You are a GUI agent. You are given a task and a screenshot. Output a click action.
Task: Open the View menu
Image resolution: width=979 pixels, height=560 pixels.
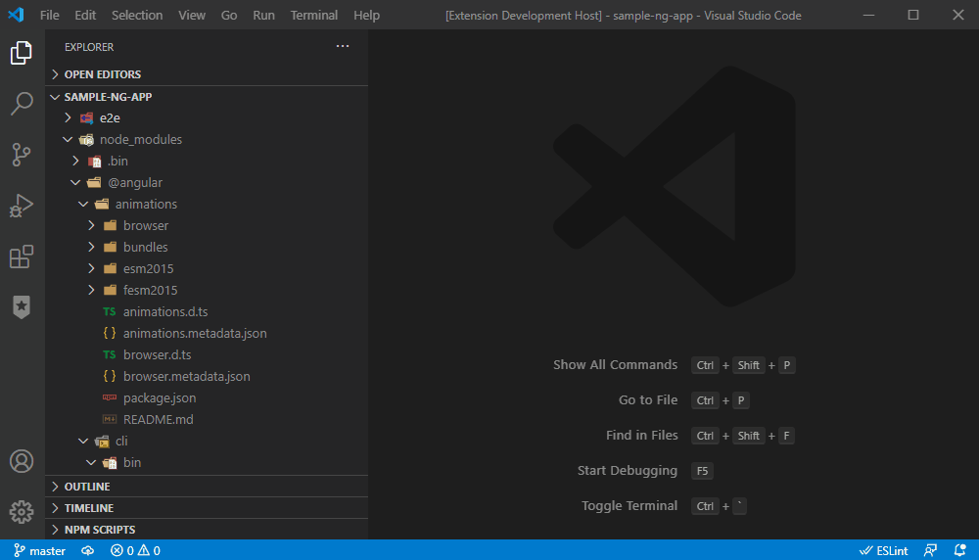(192, 15)
